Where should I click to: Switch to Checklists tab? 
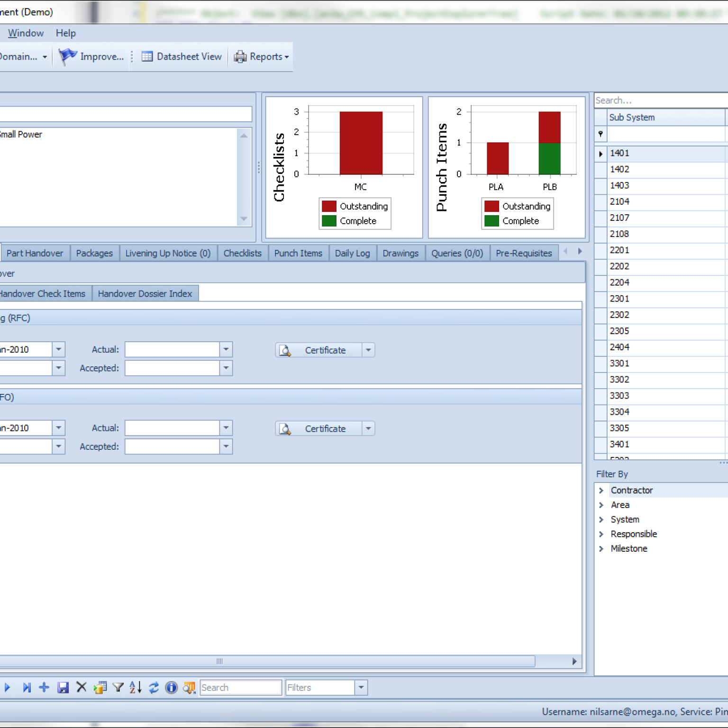pyautogui.click(x=242, y=253)
